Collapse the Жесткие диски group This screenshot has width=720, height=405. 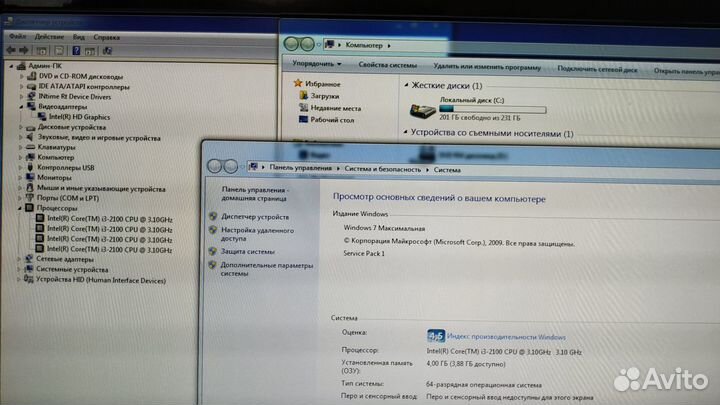pyautogui.click(x=406, y=85)
